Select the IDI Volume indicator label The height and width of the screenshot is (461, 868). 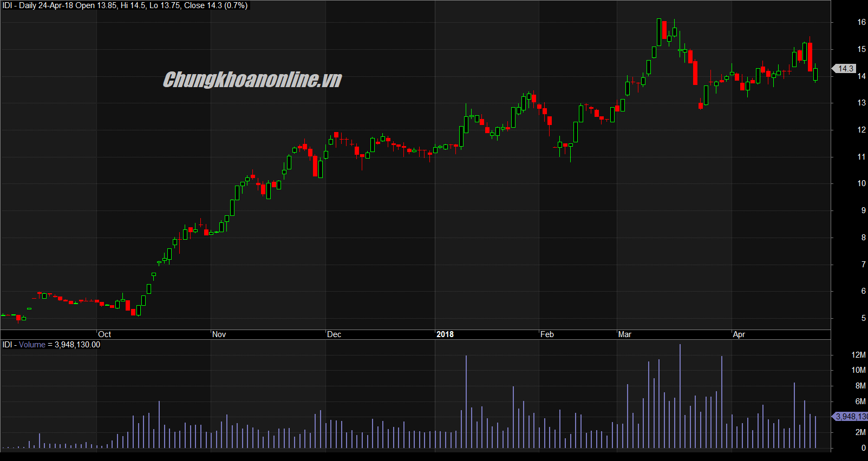[51, 345]
